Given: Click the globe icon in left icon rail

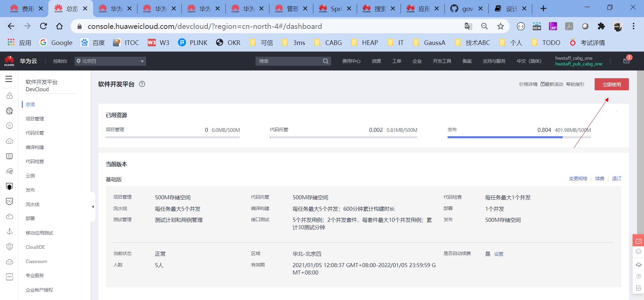Looking at the screenshot, I should click(9, 111).
